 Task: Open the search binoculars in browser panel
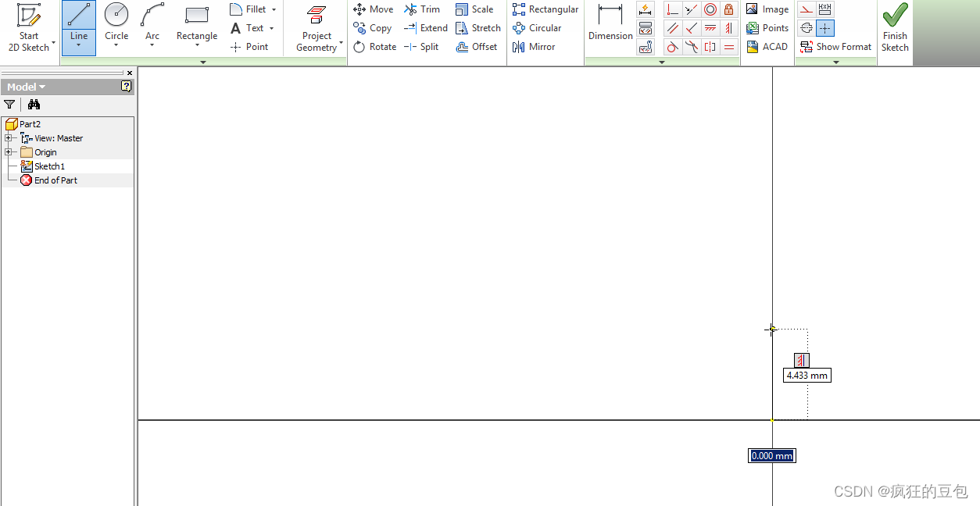click(34, 104)
